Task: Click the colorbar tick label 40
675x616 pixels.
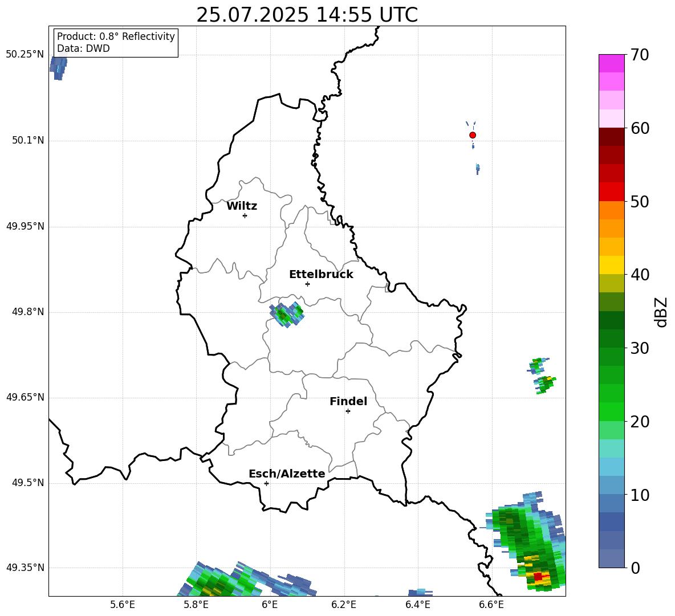Action: (640, 275)
